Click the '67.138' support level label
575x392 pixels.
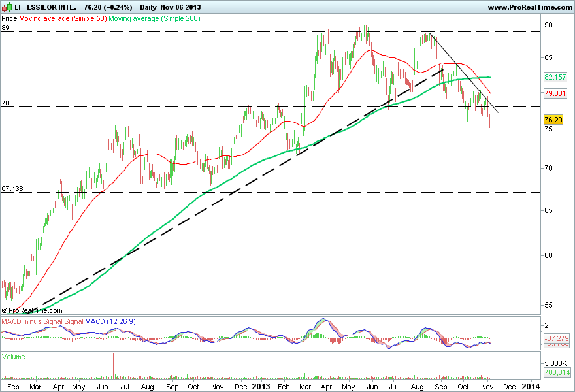(x=12, y=188)
